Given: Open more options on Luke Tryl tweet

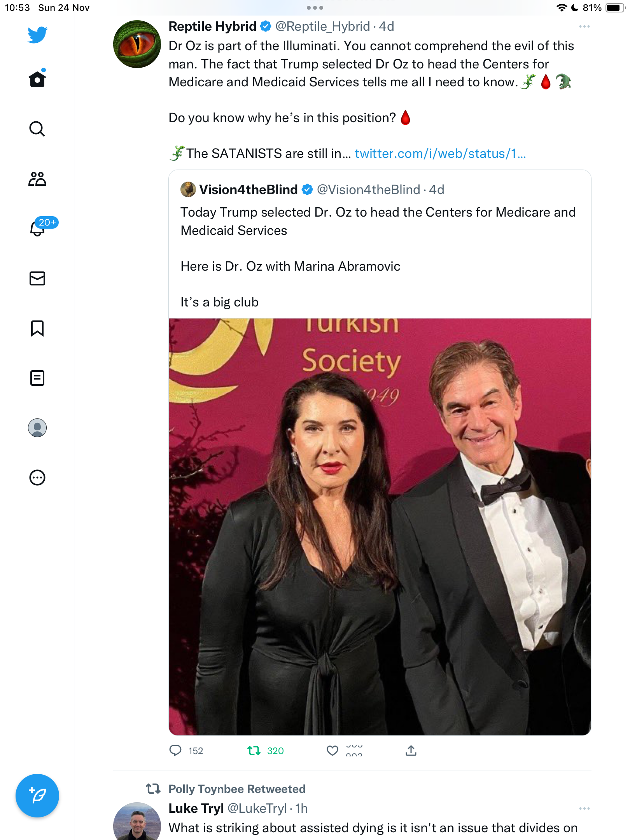Looking at the screenshot, I should [x=584, y=808].
